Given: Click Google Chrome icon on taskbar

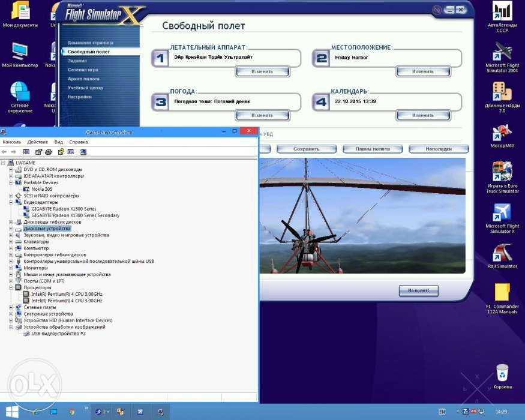Looking at the screenshot, I should pyautogui.click(x=71, y=412).
